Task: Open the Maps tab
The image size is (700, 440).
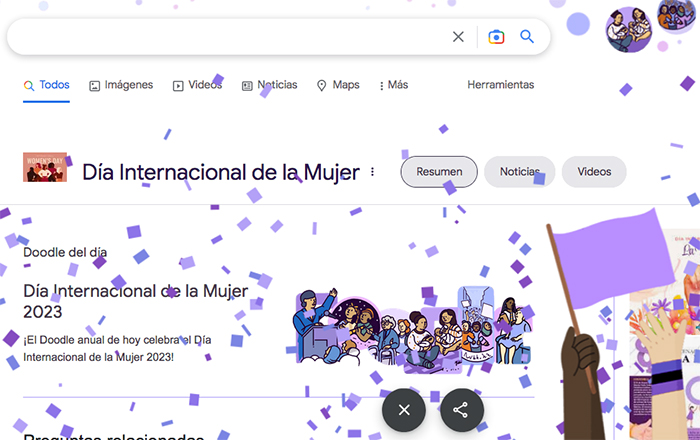Action: 338,85
